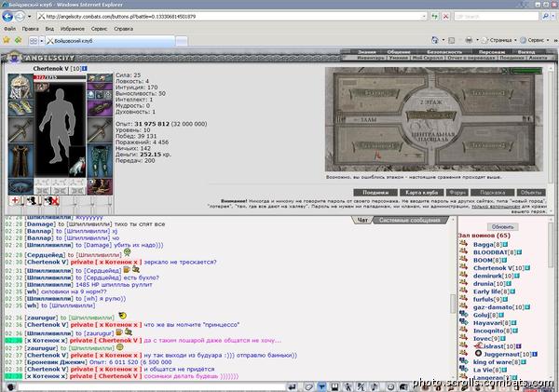Screen dimensions: 559x392
Task: Open the Избранное menu
Action: [x=73, y=29]
